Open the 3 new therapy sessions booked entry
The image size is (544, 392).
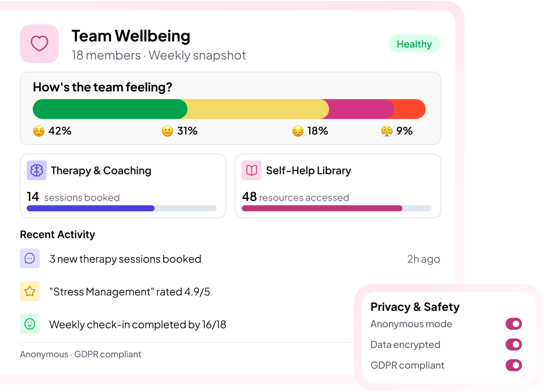(x=125, y=259)
